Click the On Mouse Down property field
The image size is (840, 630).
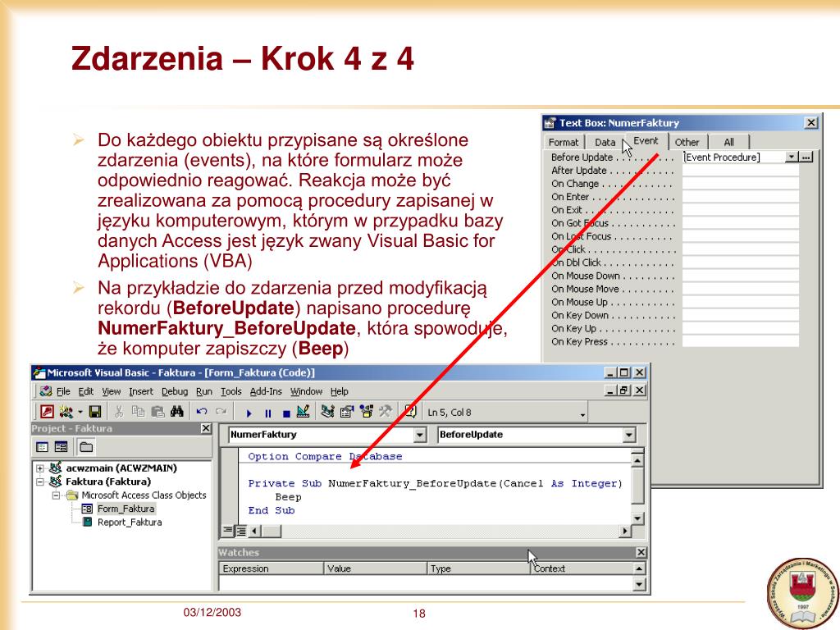741,276
